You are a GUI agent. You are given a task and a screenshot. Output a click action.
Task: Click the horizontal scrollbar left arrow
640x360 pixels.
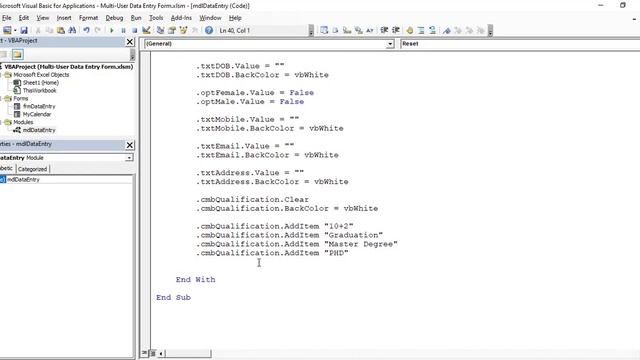click(161, 353)
